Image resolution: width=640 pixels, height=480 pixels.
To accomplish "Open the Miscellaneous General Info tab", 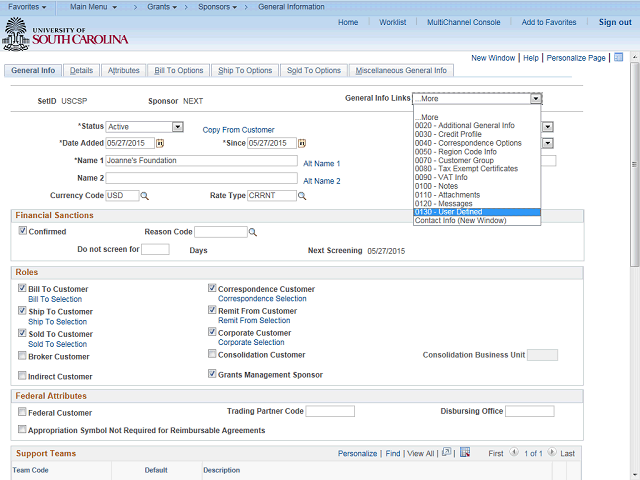I will tap(402, 71).
